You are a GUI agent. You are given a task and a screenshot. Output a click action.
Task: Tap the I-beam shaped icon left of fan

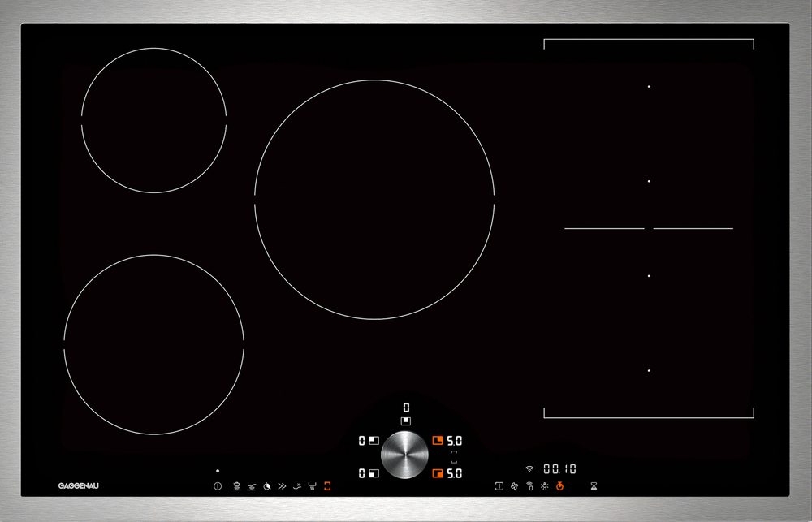pyautogui.click(x=499, y=486)
